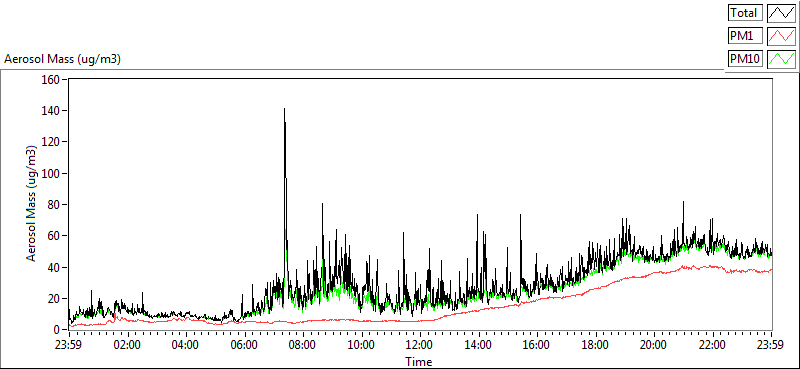Click the PM1 red line style icon

tap(782, 36)
